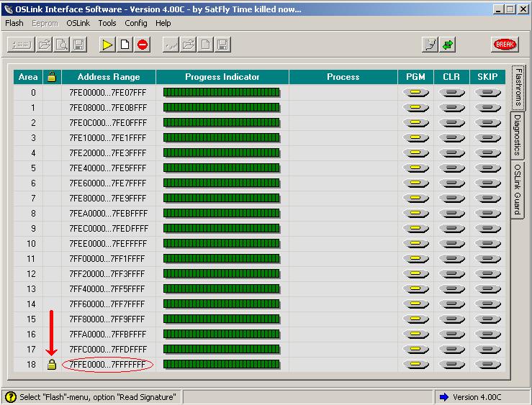Viewport: 532px width, 405px height.
Task: Toggle SKIP indicator for area 0
Action: [x=487, y=93]
